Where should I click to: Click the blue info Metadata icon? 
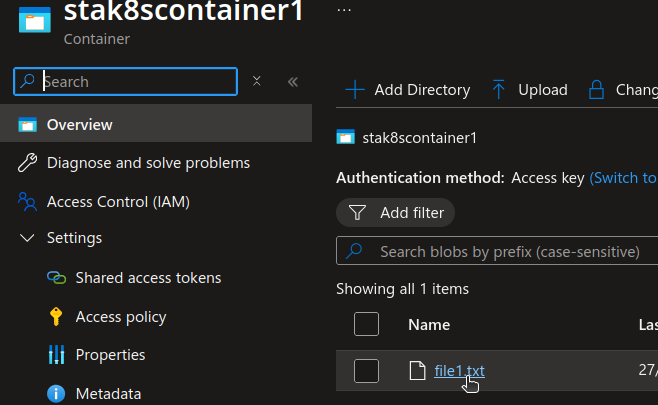tap(56, 394)
